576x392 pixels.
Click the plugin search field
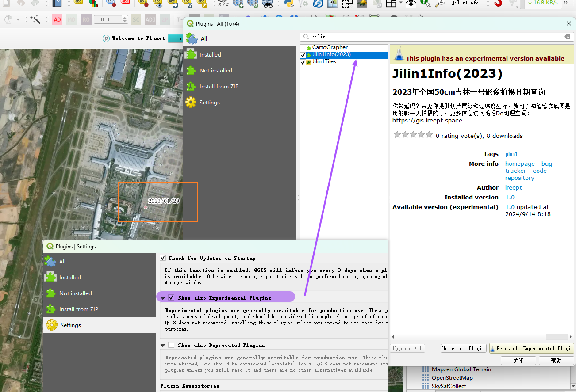pos(436,37)
